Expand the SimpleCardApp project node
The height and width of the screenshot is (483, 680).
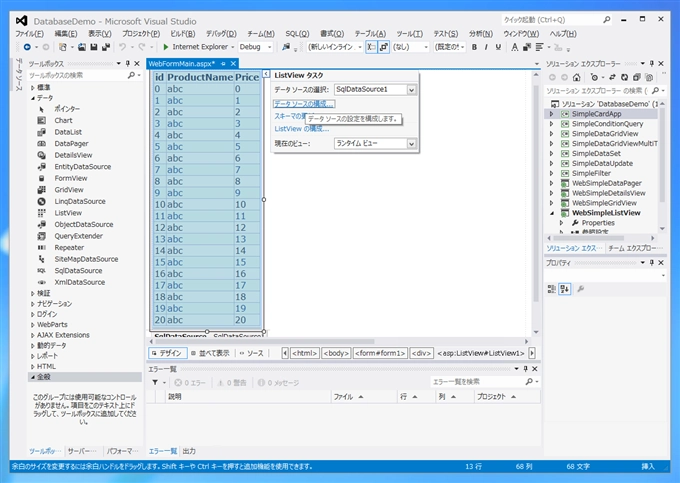point(552,114)
